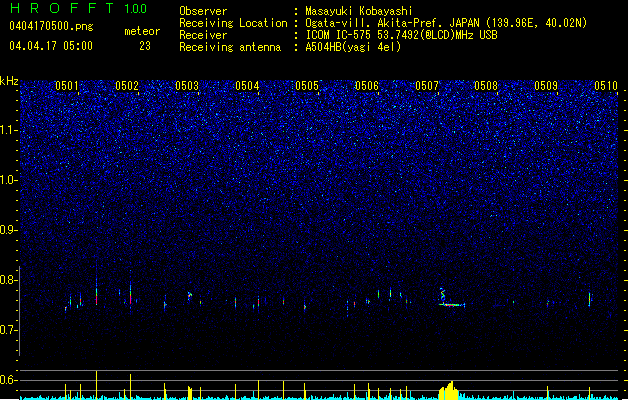Screen dimensions: 629x400
Task: Click the broad yellow intensity peak after 0507
Action: click(449, 391)
